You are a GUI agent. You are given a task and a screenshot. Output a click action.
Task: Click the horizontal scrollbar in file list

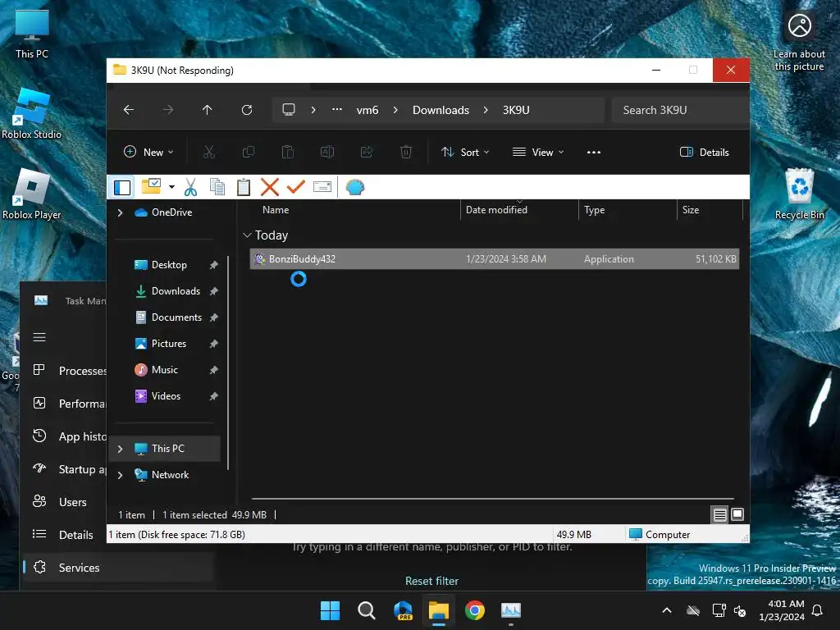[492, 499]
